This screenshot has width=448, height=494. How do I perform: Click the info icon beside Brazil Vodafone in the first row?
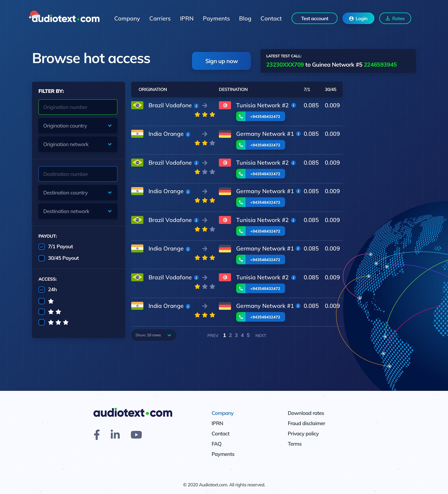tap(196, 106)
